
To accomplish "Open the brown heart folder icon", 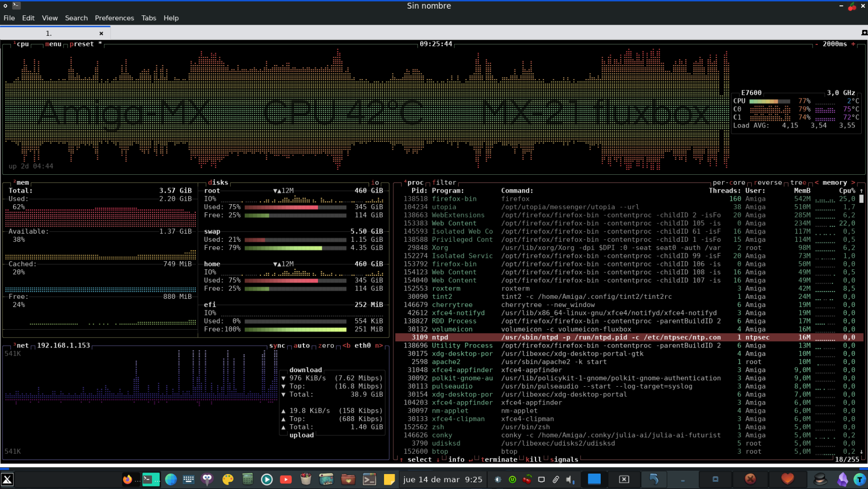I will pos(348,479).
